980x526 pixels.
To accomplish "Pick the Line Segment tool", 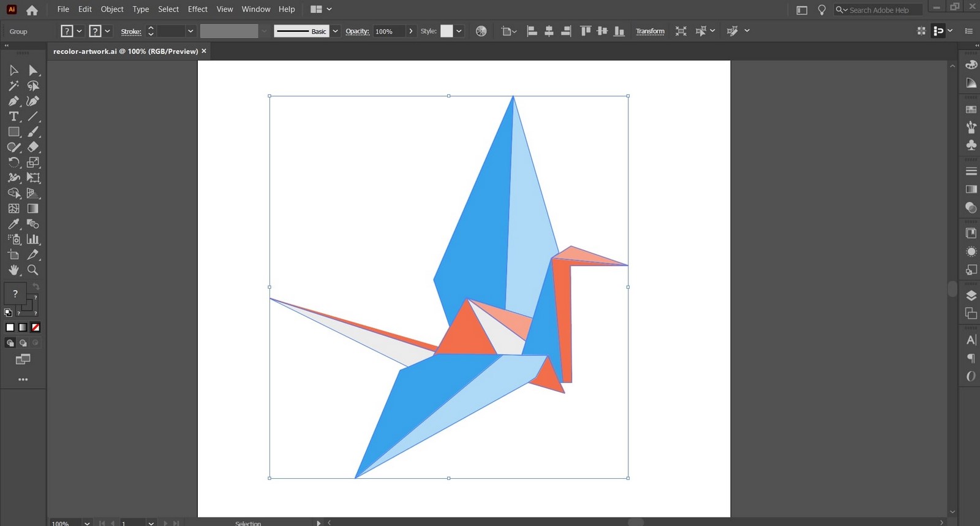I will (33, 116).
